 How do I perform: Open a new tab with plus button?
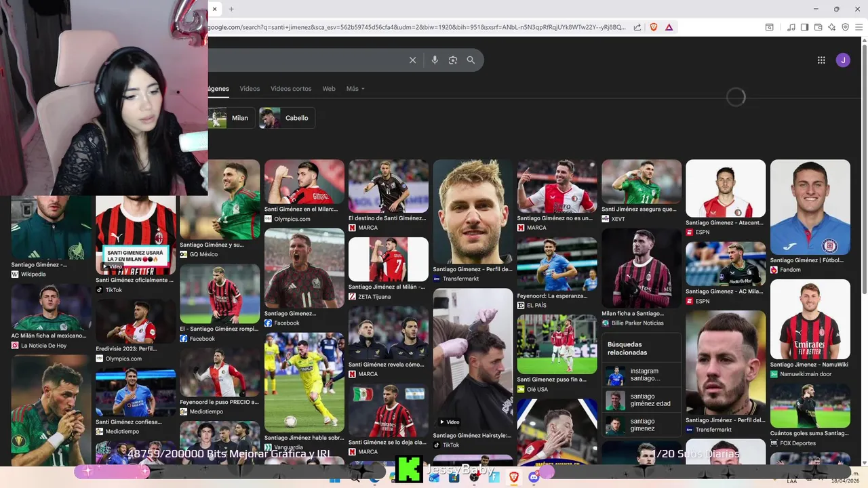tap(231, 9)
